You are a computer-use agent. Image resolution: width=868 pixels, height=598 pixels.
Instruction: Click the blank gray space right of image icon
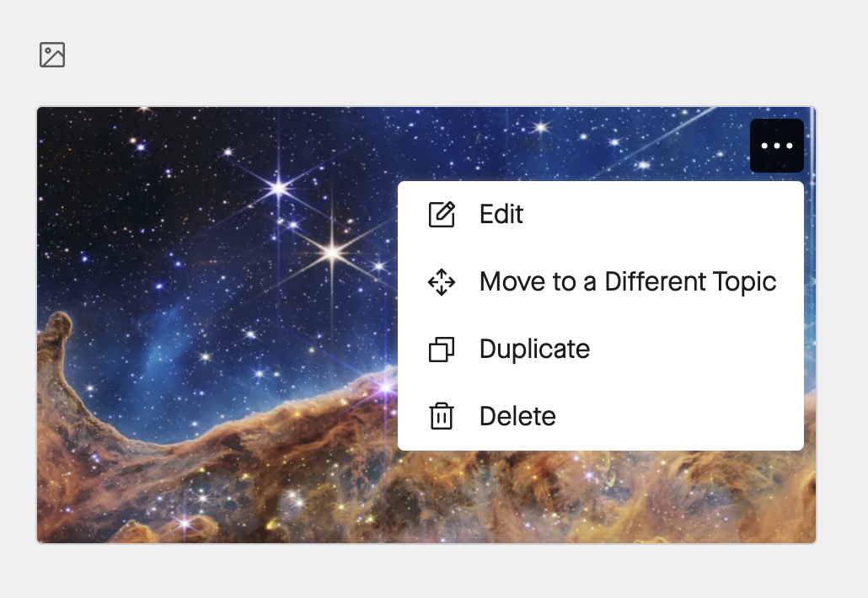coord(421,56)
